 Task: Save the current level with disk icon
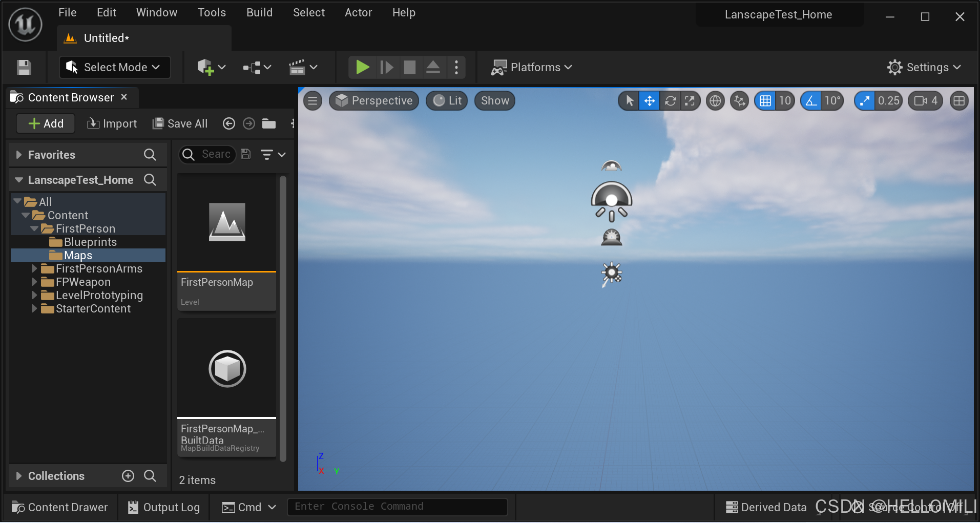click(x=24, y=68)
